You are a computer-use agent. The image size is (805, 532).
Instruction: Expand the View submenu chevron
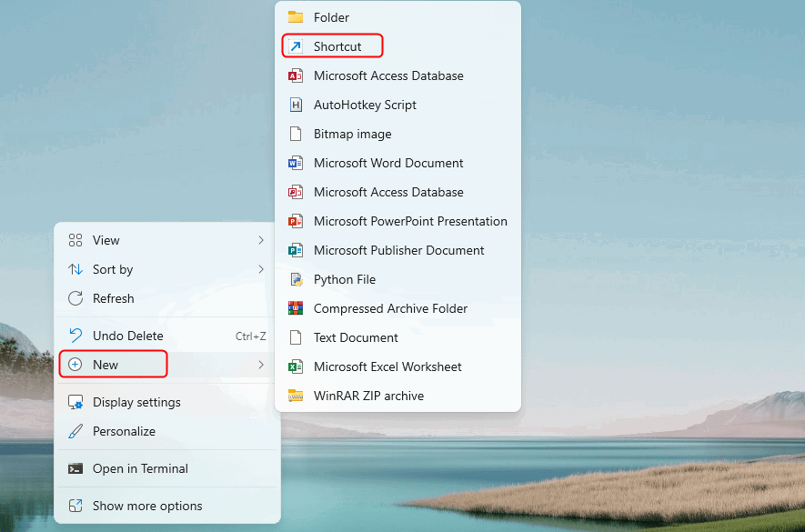(261, 240)
